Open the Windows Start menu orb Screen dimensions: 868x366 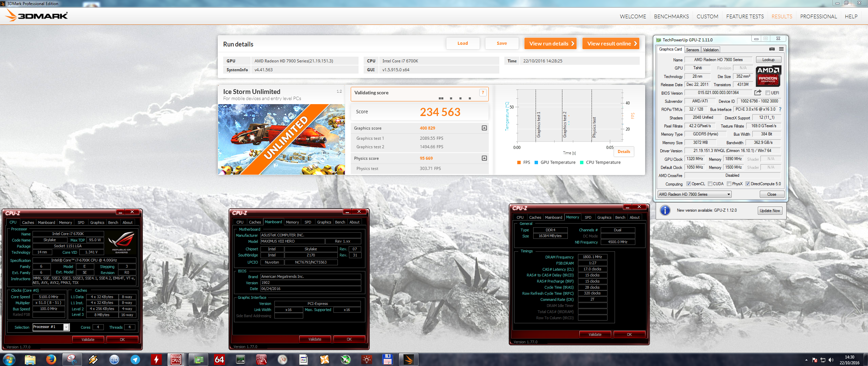point(9,360)
